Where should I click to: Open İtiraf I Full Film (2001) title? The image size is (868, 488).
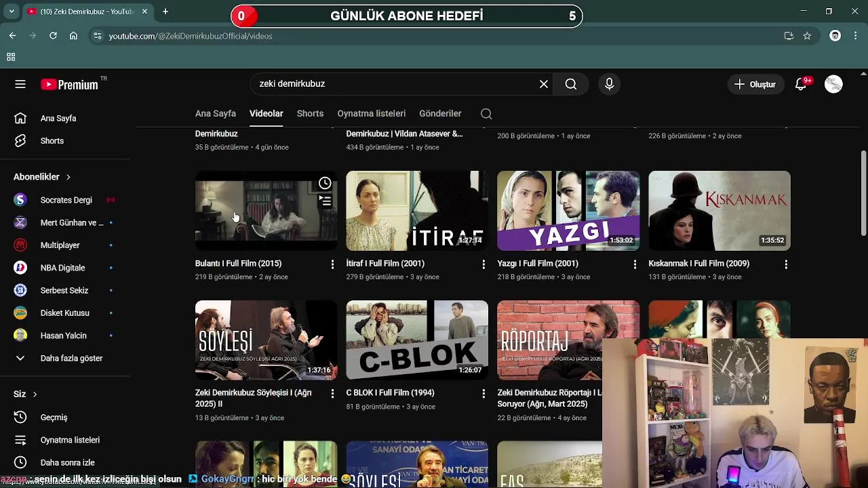tap(385, 264)
